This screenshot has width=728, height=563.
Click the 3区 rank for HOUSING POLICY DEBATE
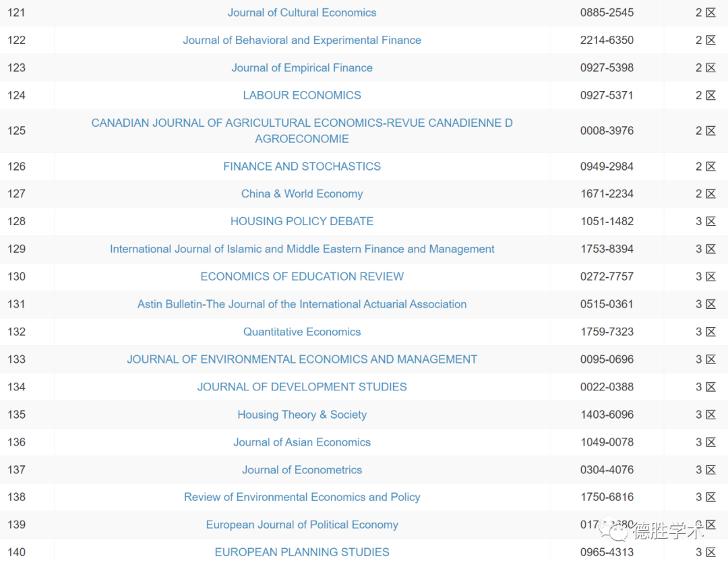706,221
